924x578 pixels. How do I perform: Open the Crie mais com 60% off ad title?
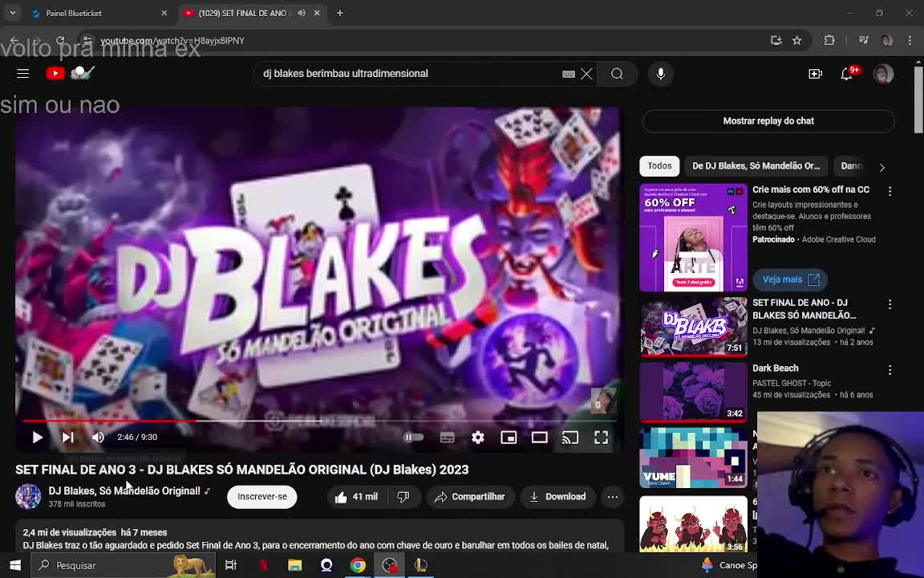(x=811, y=189)
